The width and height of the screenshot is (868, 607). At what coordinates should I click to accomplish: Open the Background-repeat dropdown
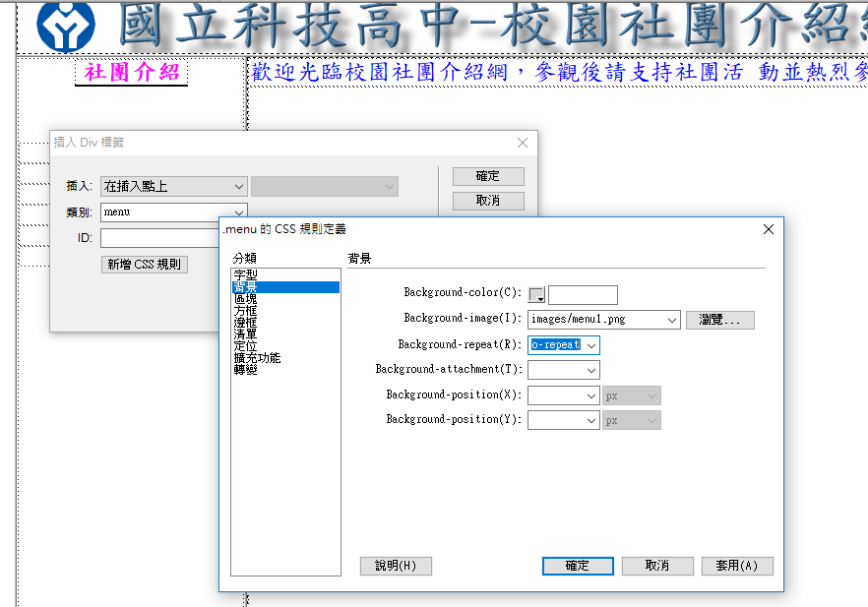point(590,345)
